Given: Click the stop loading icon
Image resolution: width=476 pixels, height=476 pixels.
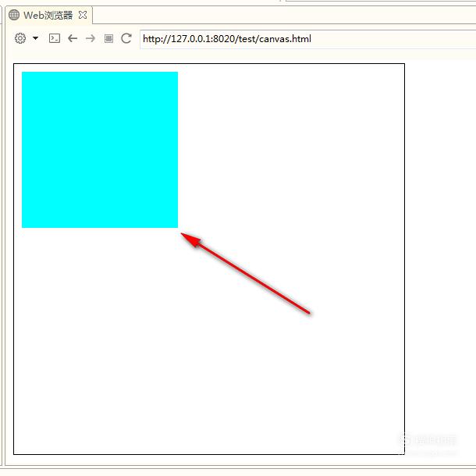Looking at the screenshot, I should click(108, 38).
